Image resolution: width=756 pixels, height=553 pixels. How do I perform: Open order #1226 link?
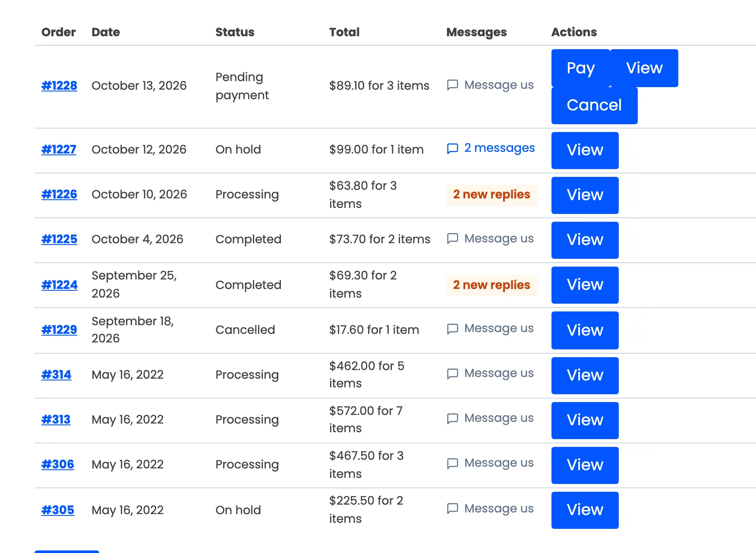(x=59, y=194)
